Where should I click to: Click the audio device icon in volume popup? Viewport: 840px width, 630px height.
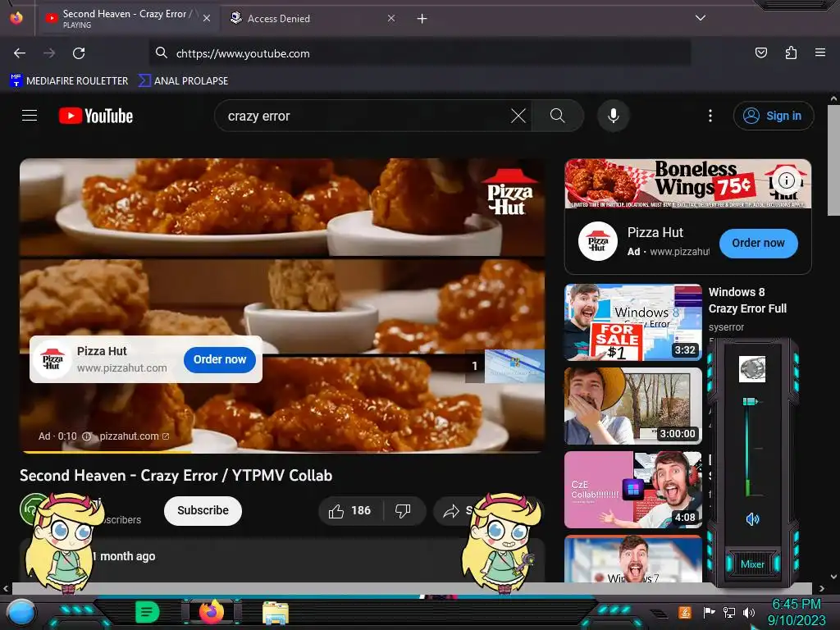[x=752, y=369]
